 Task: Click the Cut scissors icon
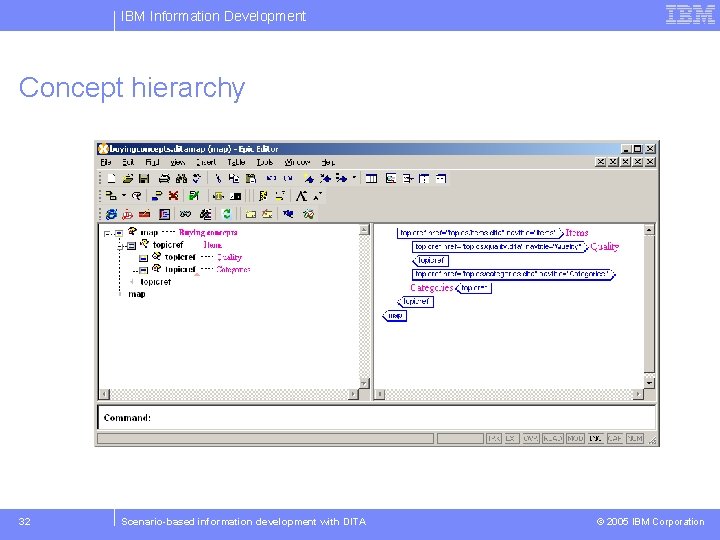pyautogui.click(x=218, y=179)
